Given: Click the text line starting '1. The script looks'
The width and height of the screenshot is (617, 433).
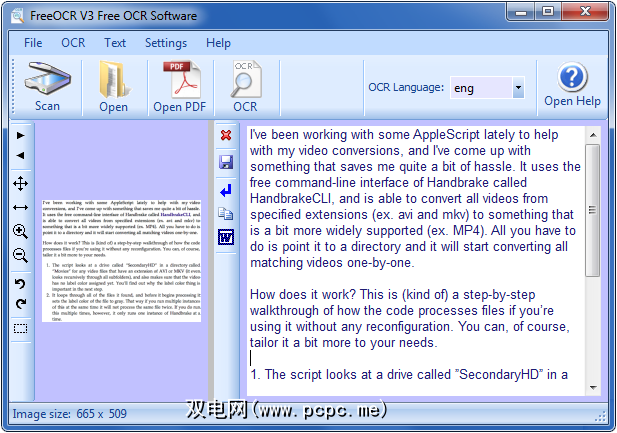Looking at the screenshot, I should click(x=409, y=374).
